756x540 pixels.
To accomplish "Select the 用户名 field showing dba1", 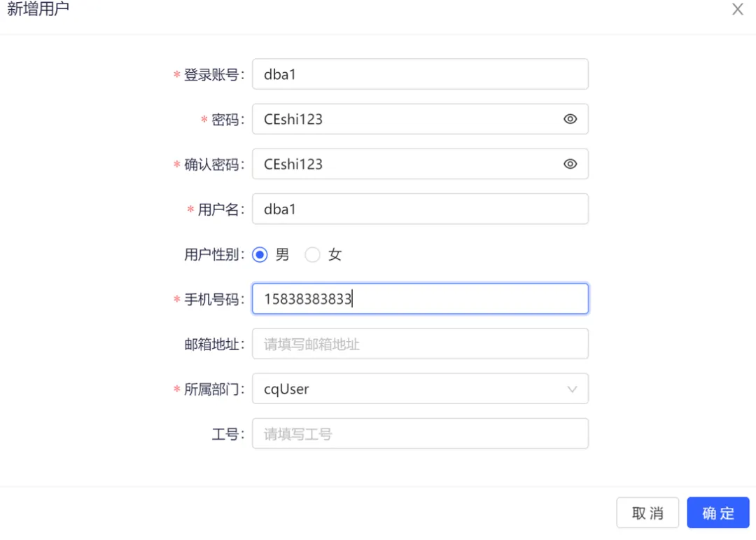I will pyautogui.click(x=420, y=209).
